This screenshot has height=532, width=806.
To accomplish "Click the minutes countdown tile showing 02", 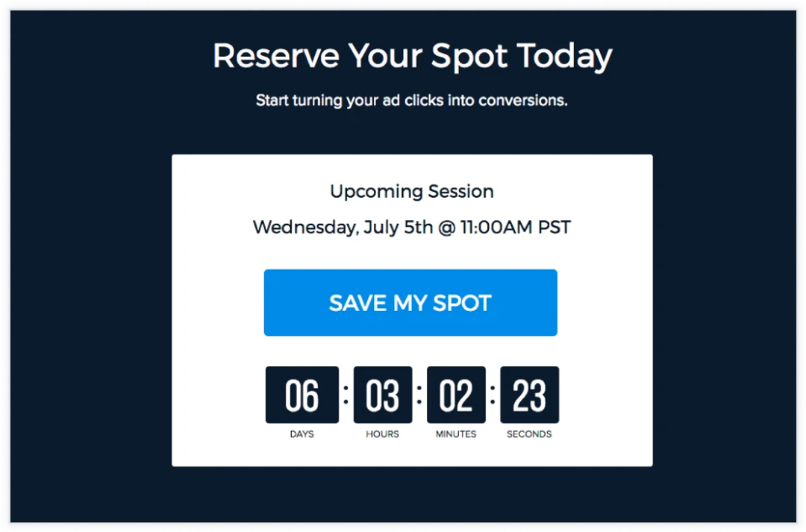I will click(456, 395).
